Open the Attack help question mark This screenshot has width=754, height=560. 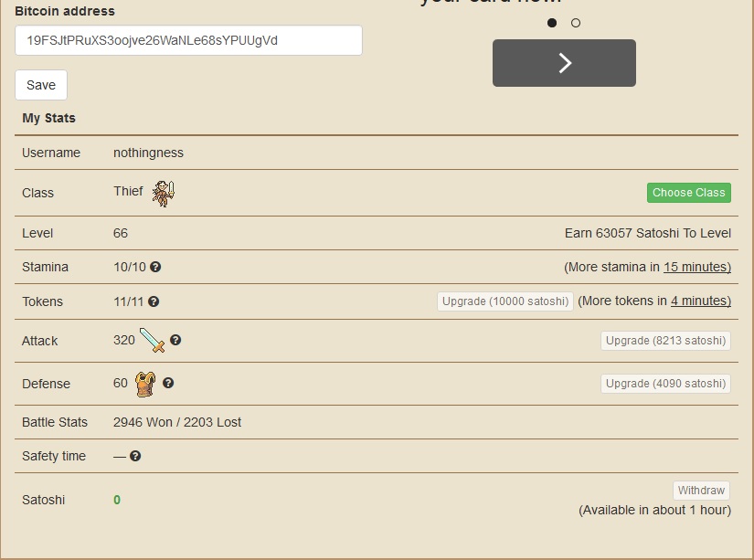175,340
